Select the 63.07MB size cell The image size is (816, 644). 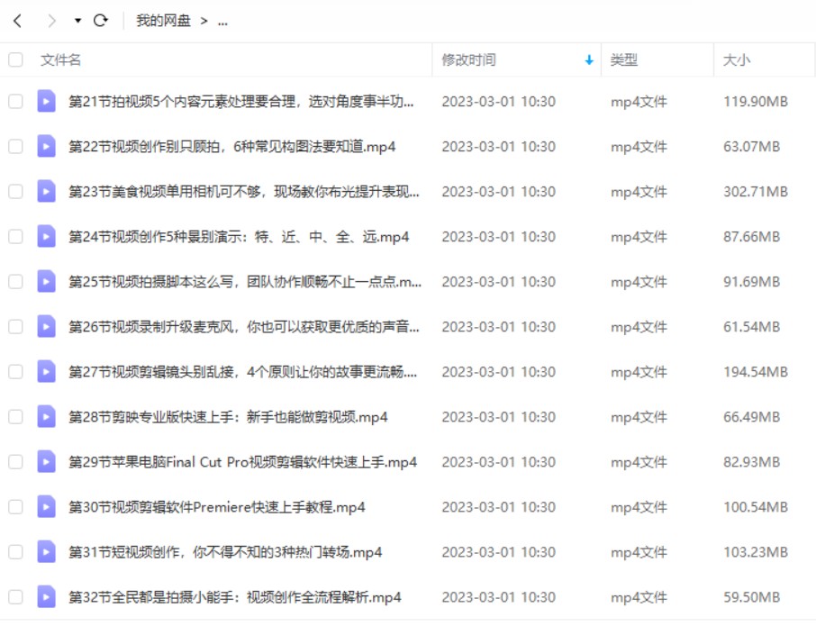pos(751,147)
